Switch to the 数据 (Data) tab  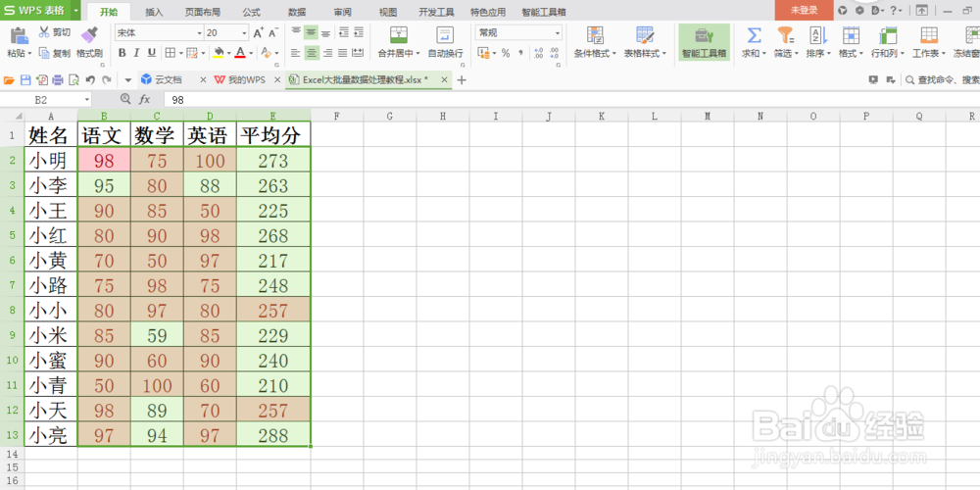[x=297, y=12]
